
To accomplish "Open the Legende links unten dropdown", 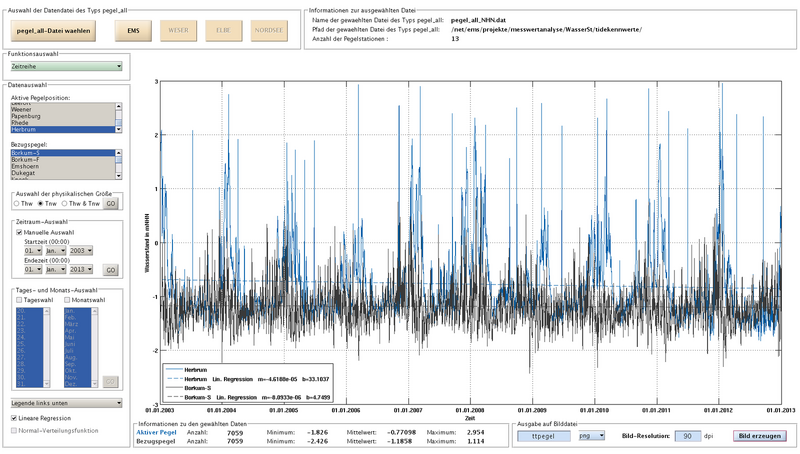I will [x=66, y=403].
